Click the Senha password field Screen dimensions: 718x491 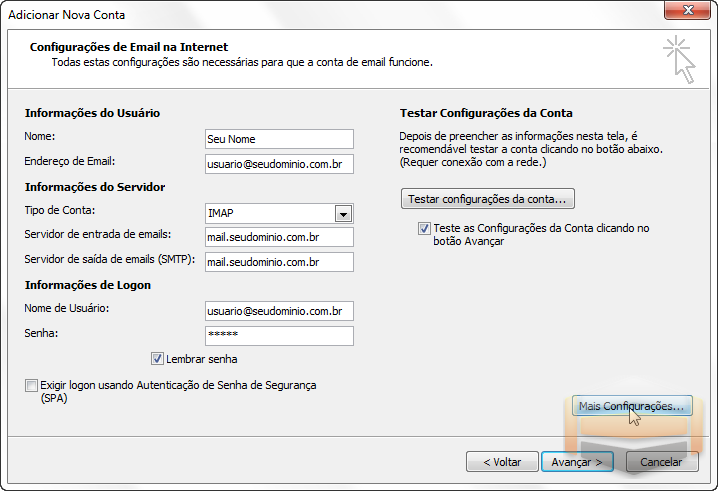[279, 336]
